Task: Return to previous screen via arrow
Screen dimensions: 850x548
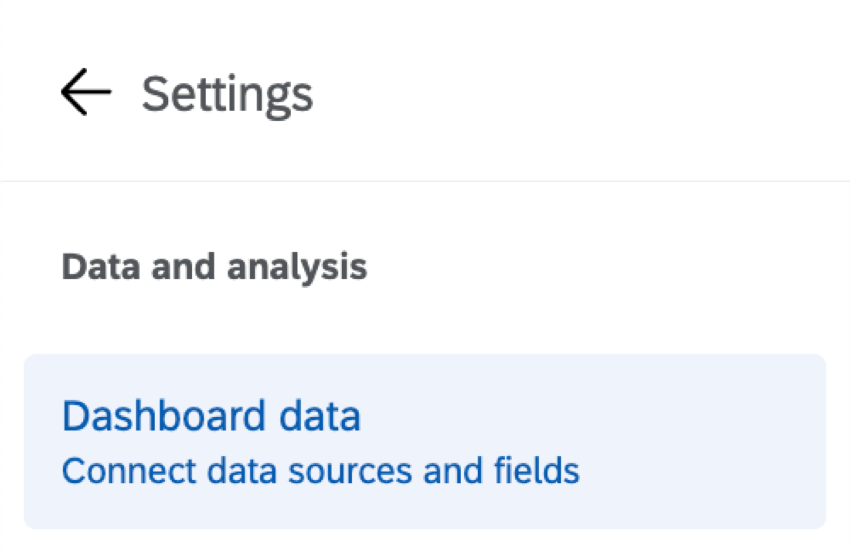Action: [86, 94]
